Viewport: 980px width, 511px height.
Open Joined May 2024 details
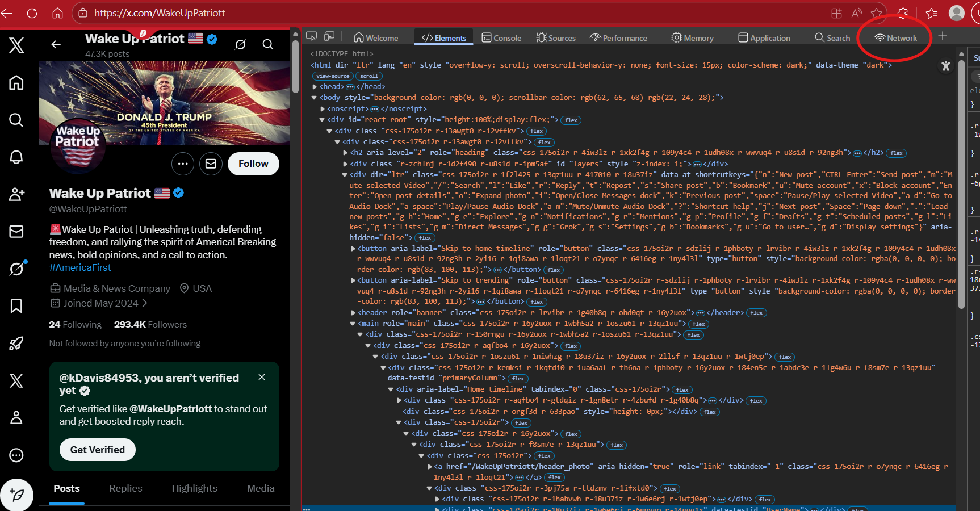[99, 303]
